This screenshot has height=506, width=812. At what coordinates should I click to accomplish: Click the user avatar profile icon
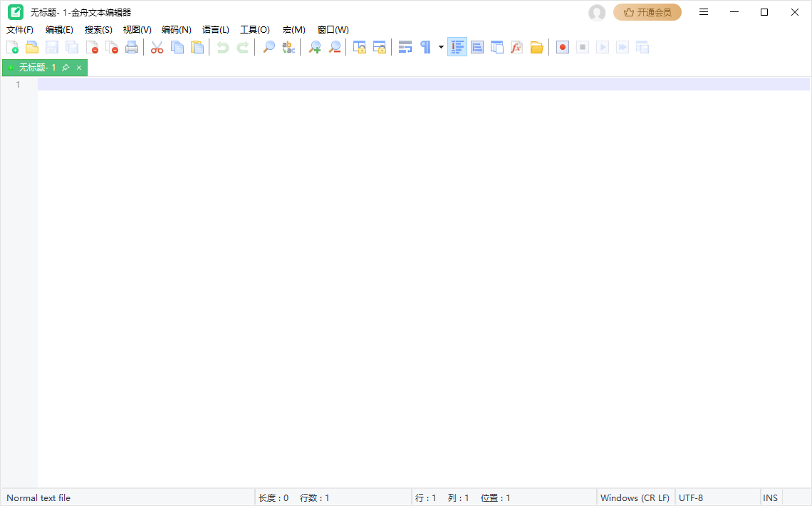click(x=597, y=12)
